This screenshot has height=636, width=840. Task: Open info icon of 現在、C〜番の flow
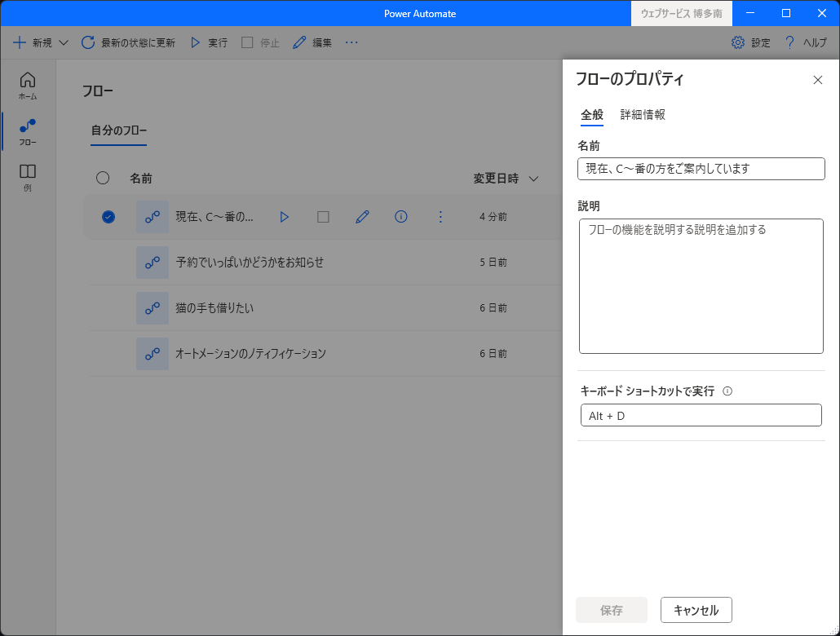pyautogui.click(x=400, y=216)
